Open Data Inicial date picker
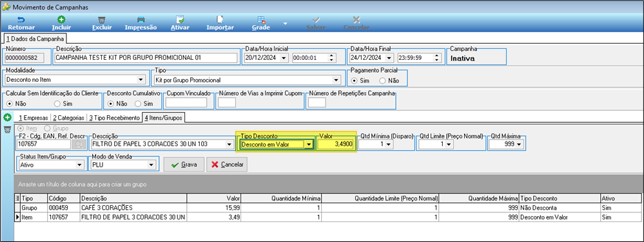 284,58
